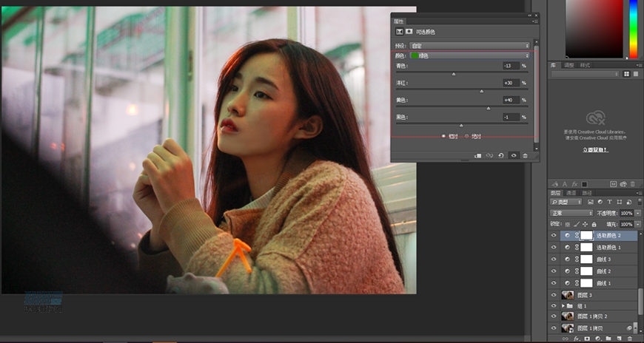Open the blend mode 正常 dropdown
This screenshot has width=644, height=343.
tap(571, 213)
